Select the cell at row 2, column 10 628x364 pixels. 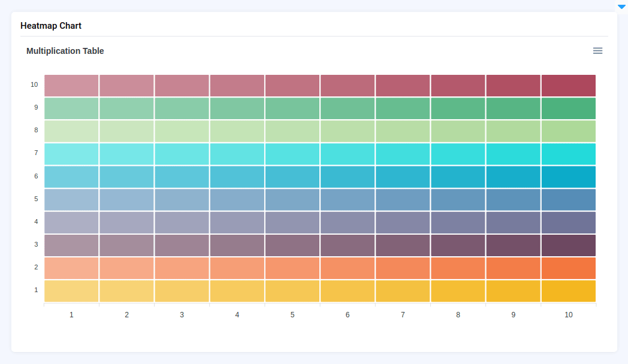tap(568, 268)
